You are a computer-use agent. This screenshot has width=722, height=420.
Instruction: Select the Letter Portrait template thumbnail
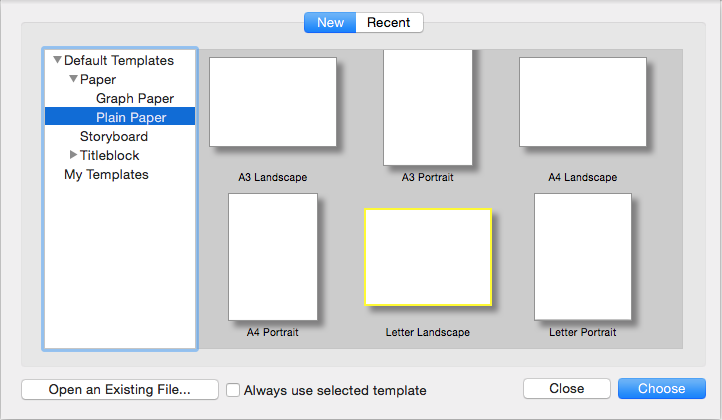tap(582, 257)
